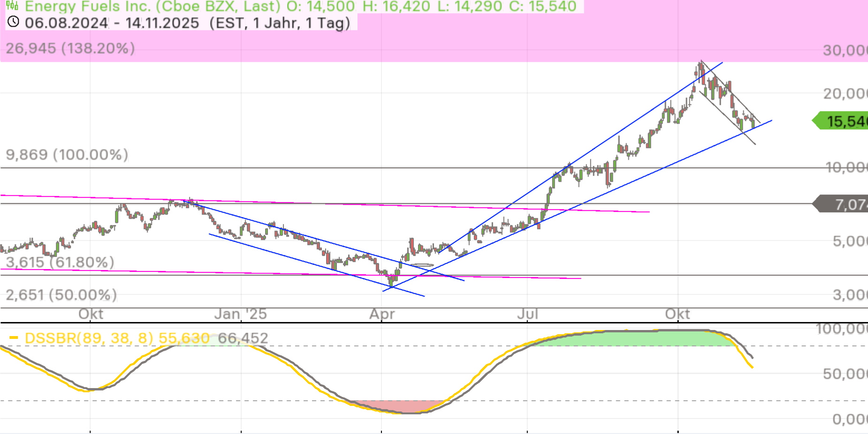Click the clock icon beside date range

click(13, 22)
